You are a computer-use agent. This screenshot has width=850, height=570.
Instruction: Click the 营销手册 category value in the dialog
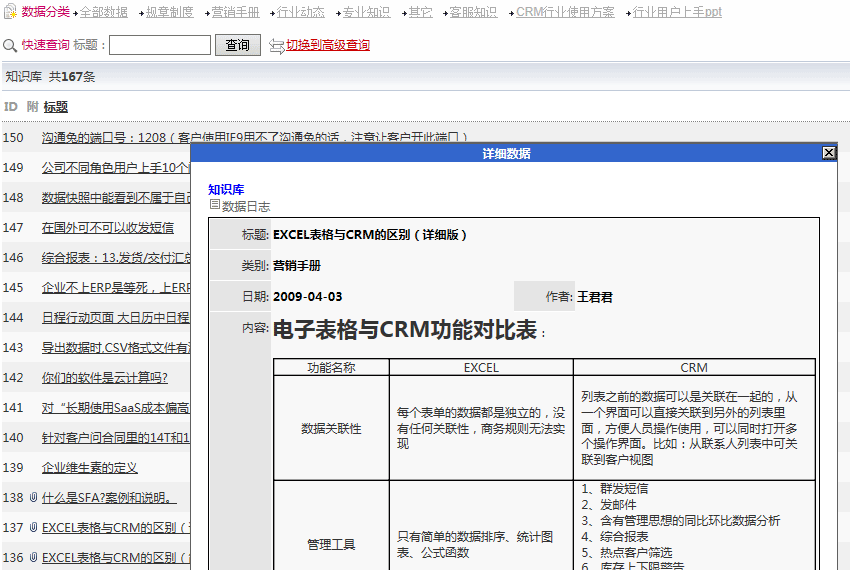click(x=297, y=266)
